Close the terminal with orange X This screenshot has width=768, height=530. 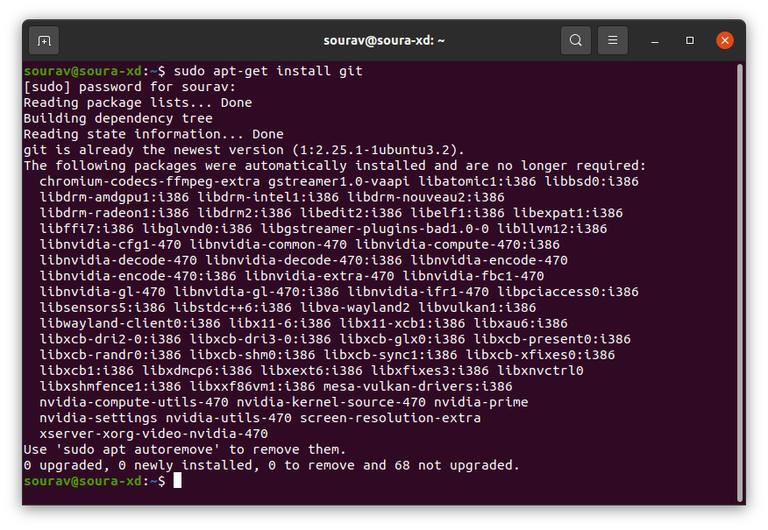point(725,41)
